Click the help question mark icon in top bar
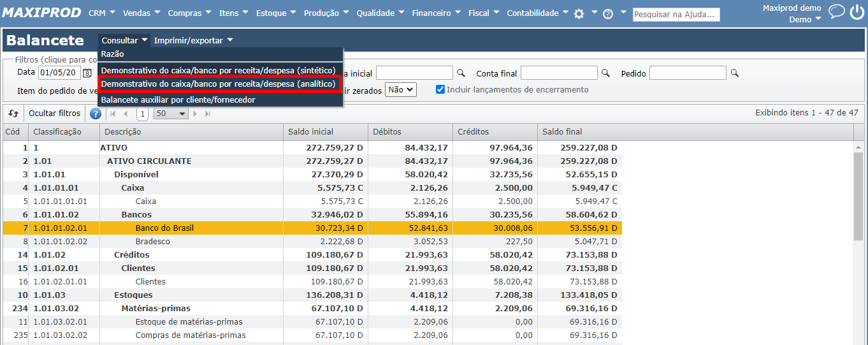 point(607,14)
